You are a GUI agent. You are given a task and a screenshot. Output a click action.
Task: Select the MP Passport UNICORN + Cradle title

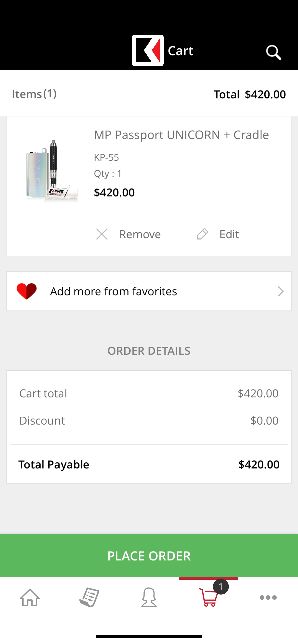181,135
